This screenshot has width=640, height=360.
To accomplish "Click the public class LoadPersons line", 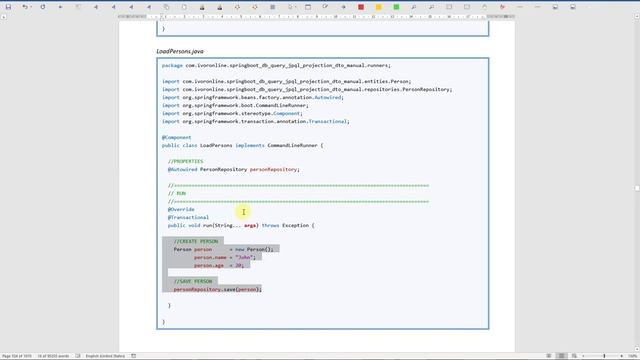I will (242, 145).
